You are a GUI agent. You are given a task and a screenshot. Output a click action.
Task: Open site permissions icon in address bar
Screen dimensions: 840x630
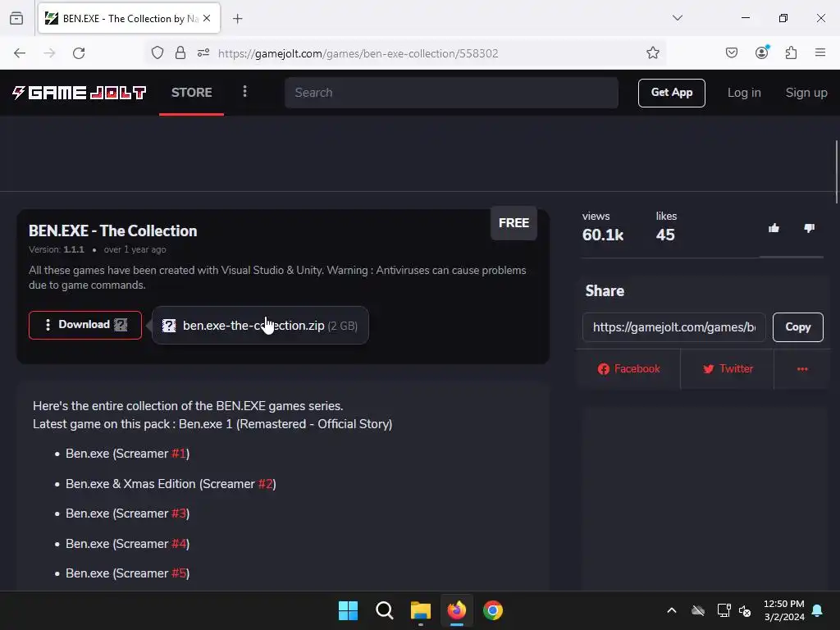(x=203, y=53)
